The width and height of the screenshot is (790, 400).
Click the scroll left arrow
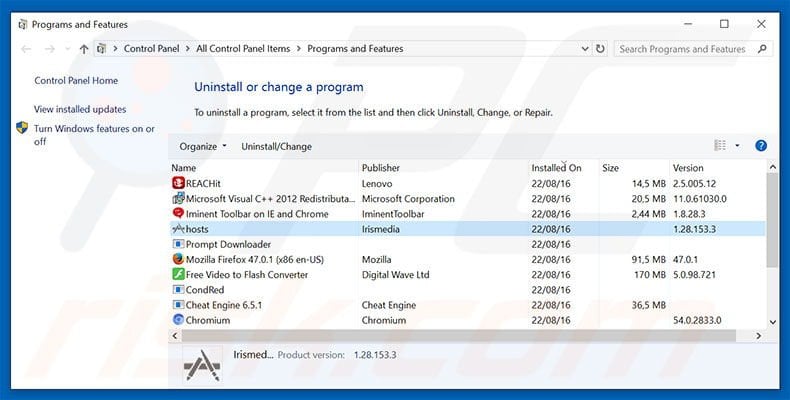pos(175,336)
